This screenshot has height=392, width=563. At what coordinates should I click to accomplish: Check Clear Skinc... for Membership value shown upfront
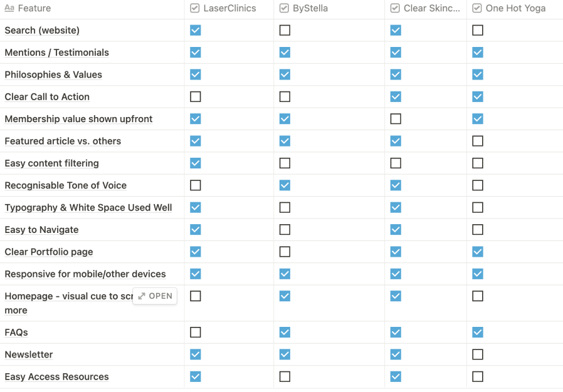tap(396, 119)
